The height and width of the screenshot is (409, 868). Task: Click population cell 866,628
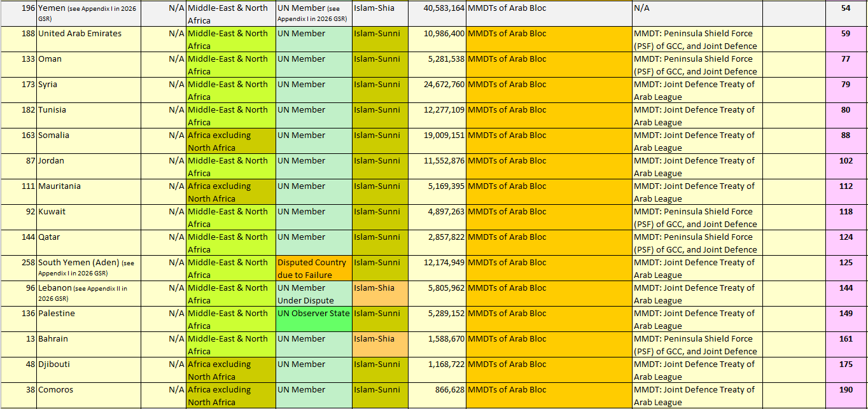click(437, 396)
